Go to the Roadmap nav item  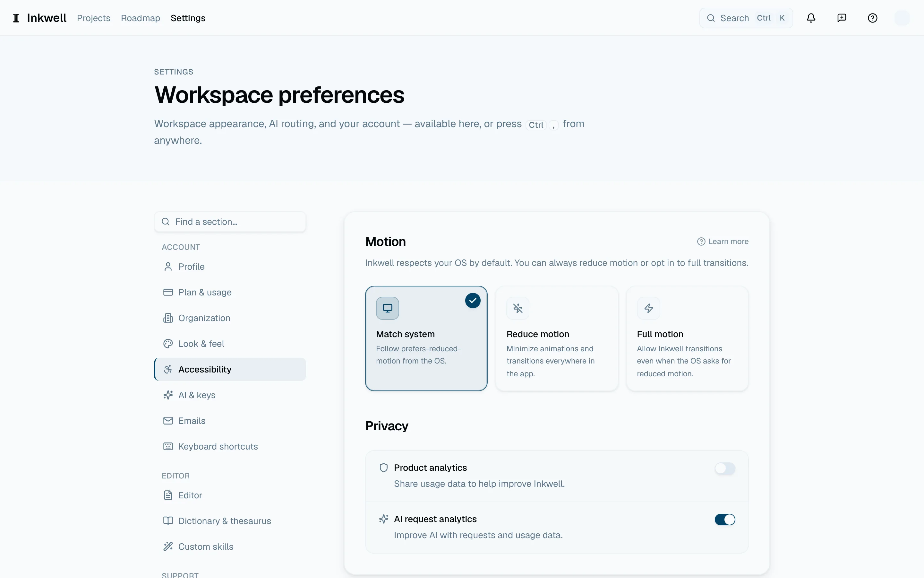click(x=141, y=18)
